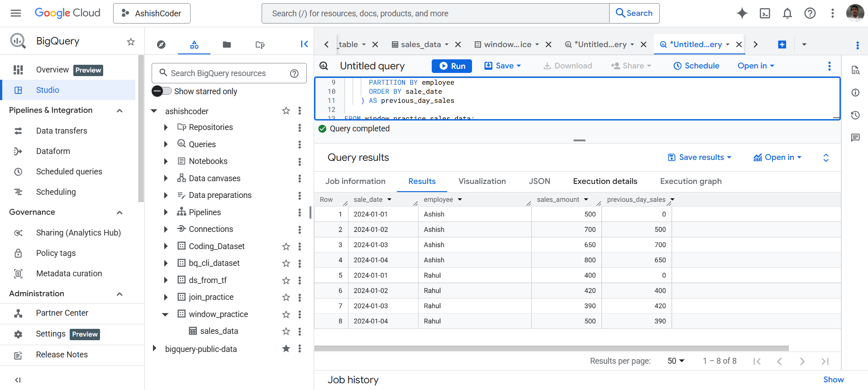
Task: Open the Execution details tab
Action: point(605,181)
